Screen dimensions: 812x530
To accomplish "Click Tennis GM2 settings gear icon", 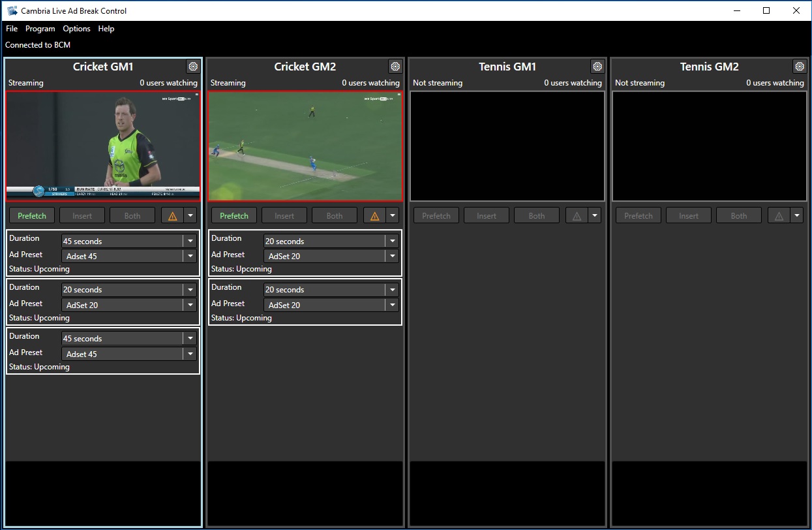I will click(800, 67).
